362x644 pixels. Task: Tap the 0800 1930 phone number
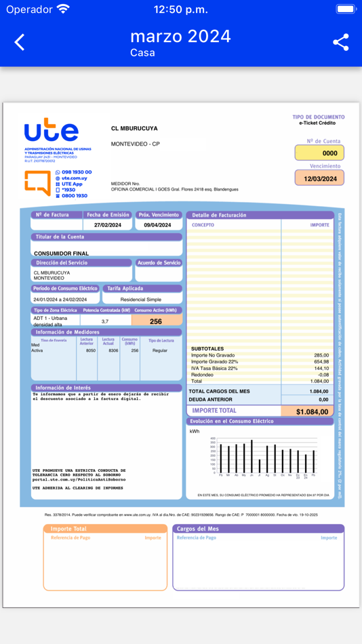point(71,196)
